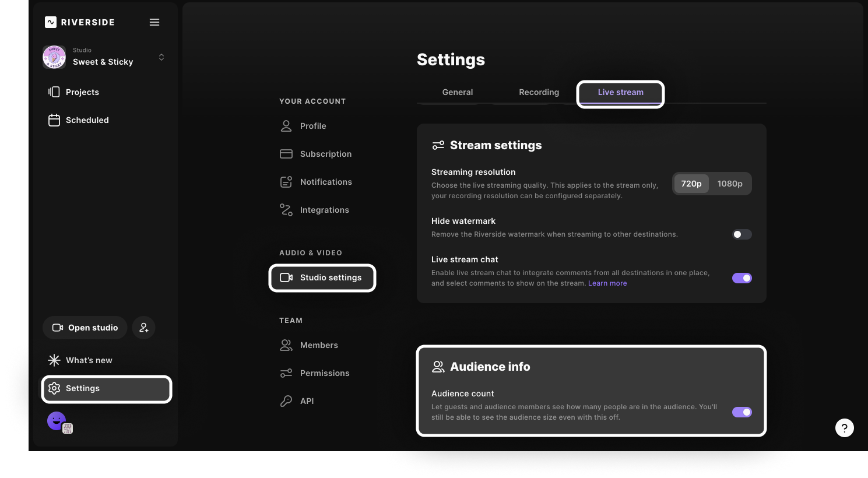The width and height of the screenshot is (868, 478).
Task: Open the Scheduled calendar item
Action: pos(86,120)
